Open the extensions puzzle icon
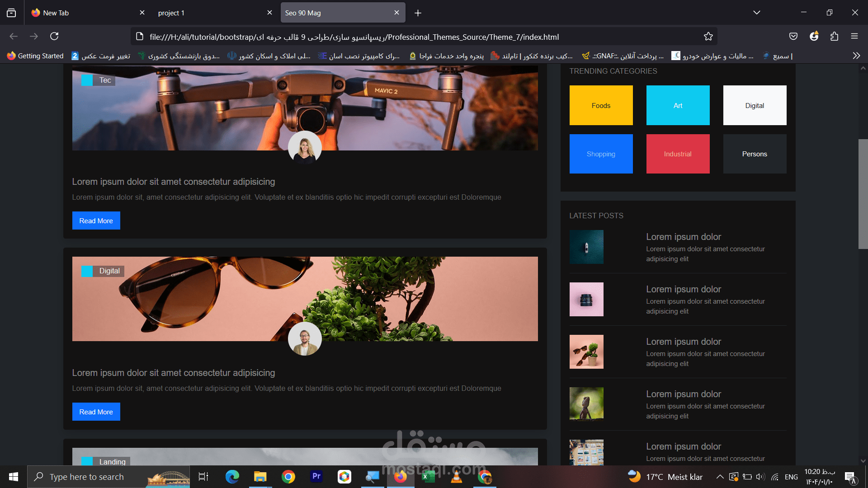868x488 pixels. point(834,36)
